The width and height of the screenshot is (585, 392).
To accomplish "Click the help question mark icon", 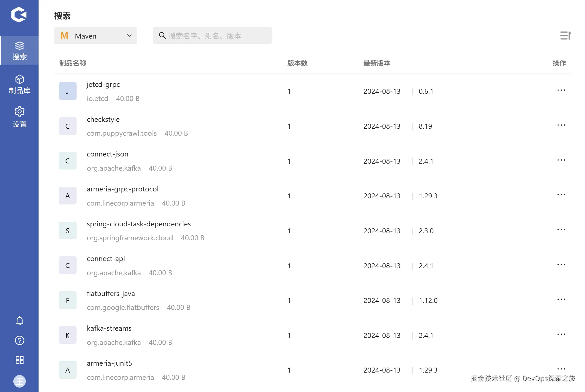I will [x=19, y=340].
